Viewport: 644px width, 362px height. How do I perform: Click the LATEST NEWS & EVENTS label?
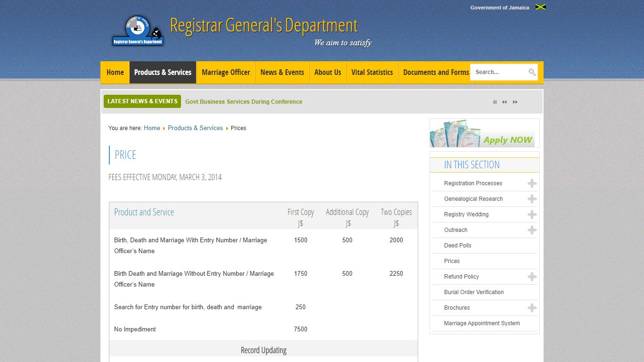tap(142, 101)
